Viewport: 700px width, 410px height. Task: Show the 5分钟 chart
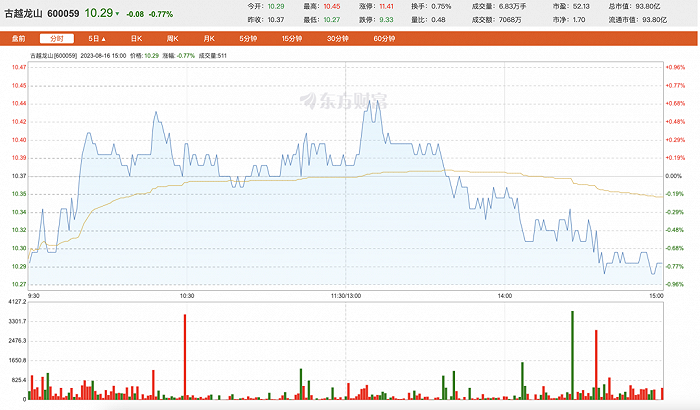[x=248, y=39]
